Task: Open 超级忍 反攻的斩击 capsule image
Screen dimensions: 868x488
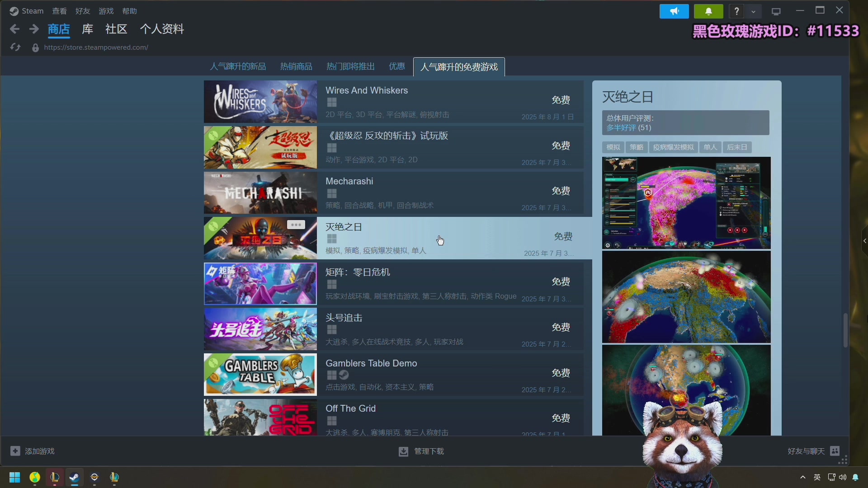Action: click(260, 147)
